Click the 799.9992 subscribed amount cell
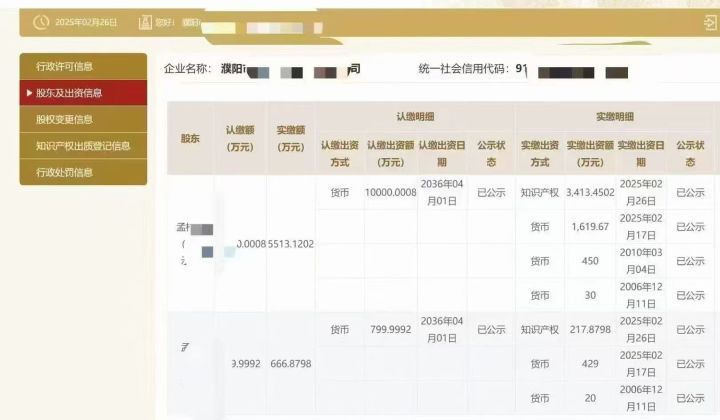Screen dimensions: 720x420 click(390, 329)
